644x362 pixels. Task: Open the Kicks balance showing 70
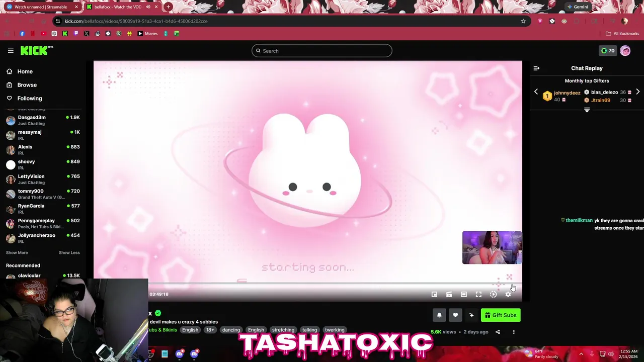tap(608, 51)
